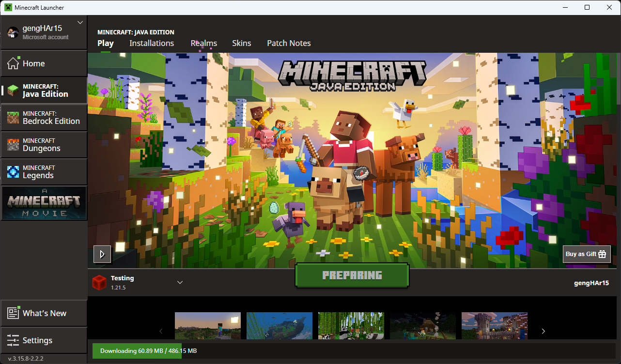This screenshot has height=364, width=621.
Task: Click the gengHAr15 player name beside Play
Action: pos(590,283)
